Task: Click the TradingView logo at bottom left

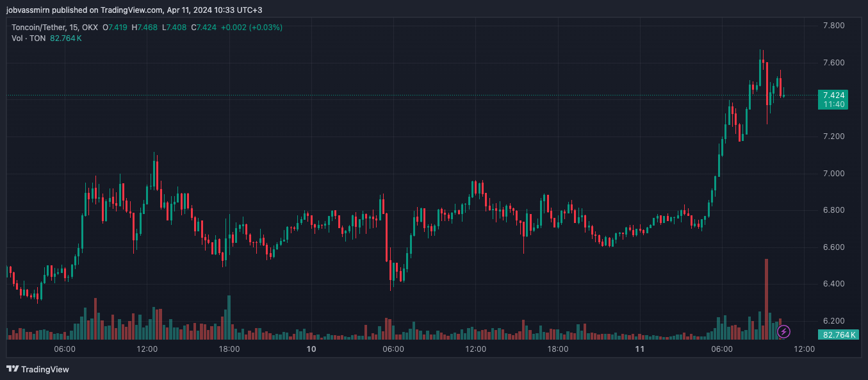Action: 38,369
